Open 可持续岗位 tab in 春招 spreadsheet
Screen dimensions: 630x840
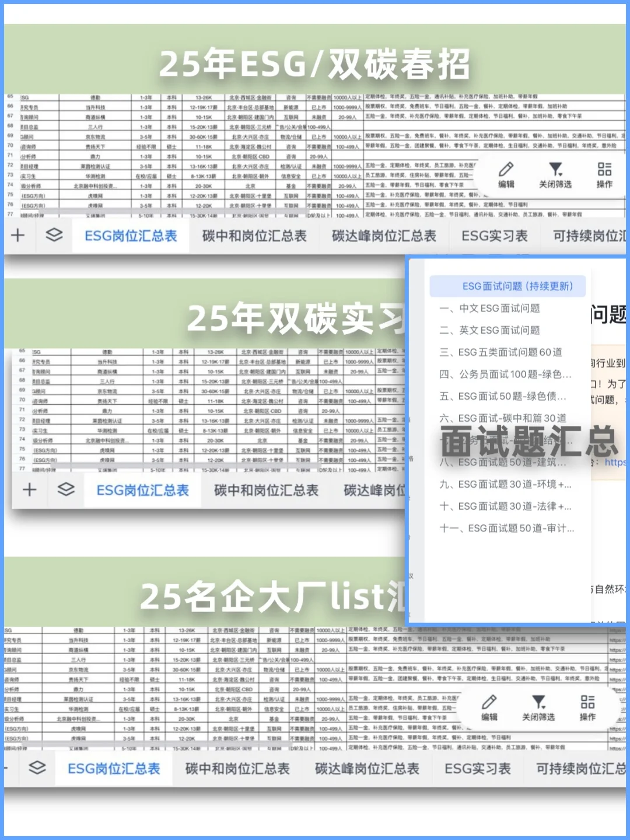pos(589,236)
